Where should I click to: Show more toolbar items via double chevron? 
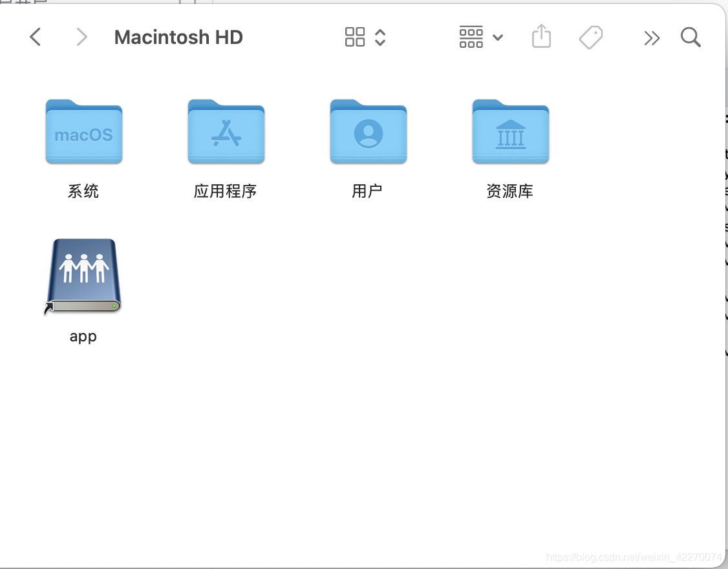click(652, 38)
